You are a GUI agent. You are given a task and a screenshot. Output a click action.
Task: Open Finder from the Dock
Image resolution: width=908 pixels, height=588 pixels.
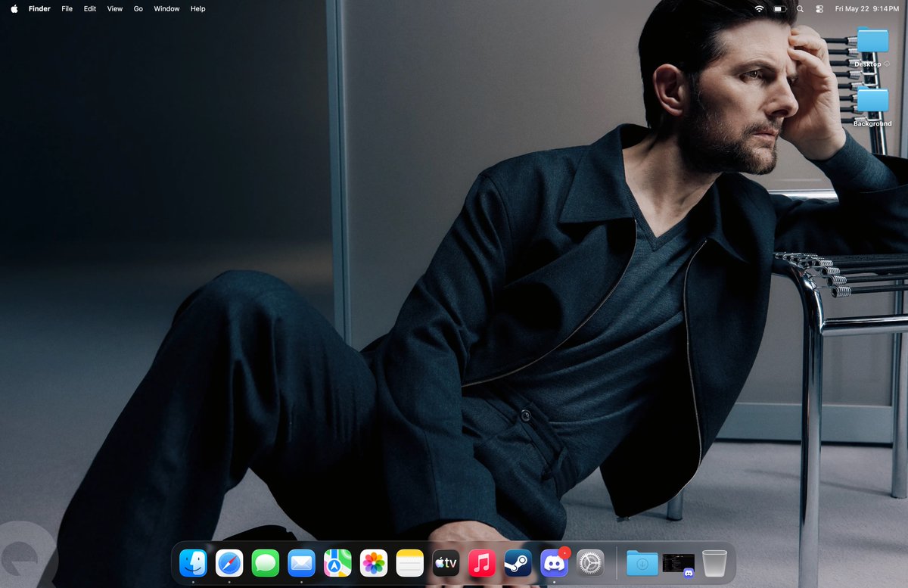pos(193,563)
